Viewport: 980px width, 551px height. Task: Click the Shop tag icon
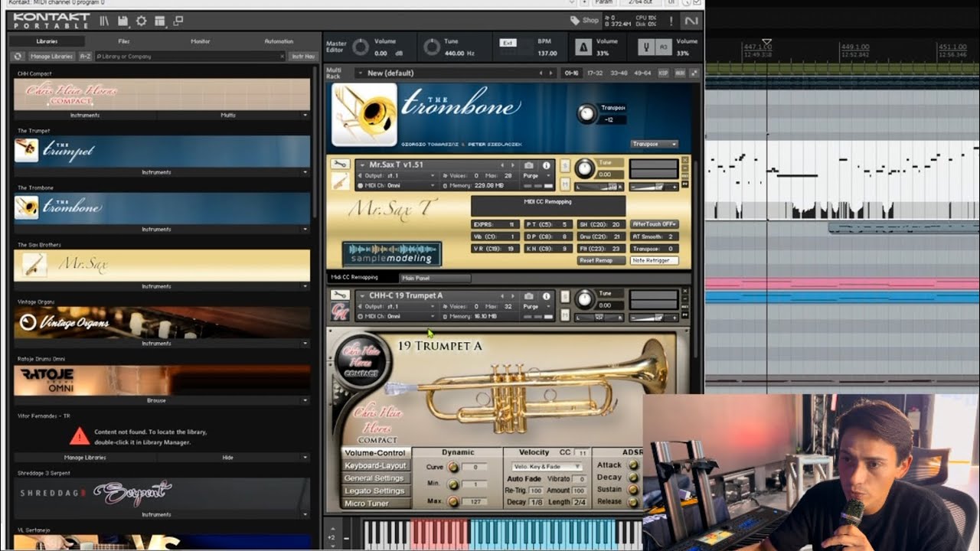click(575, 21)
